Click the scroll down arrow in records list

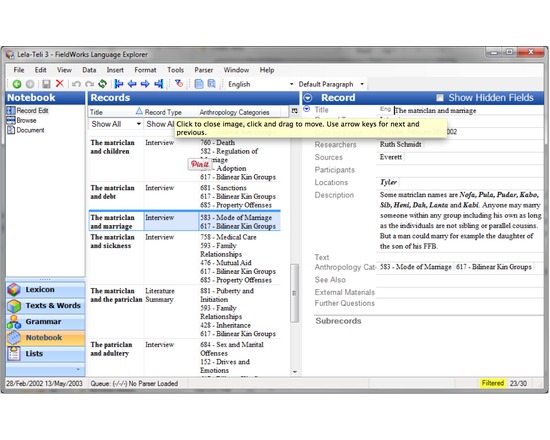295,372
